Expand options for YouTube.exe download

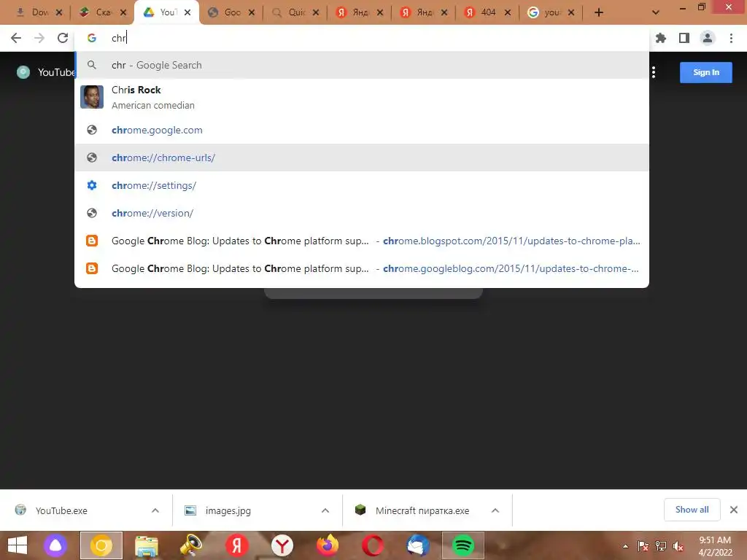coord(155,510)
